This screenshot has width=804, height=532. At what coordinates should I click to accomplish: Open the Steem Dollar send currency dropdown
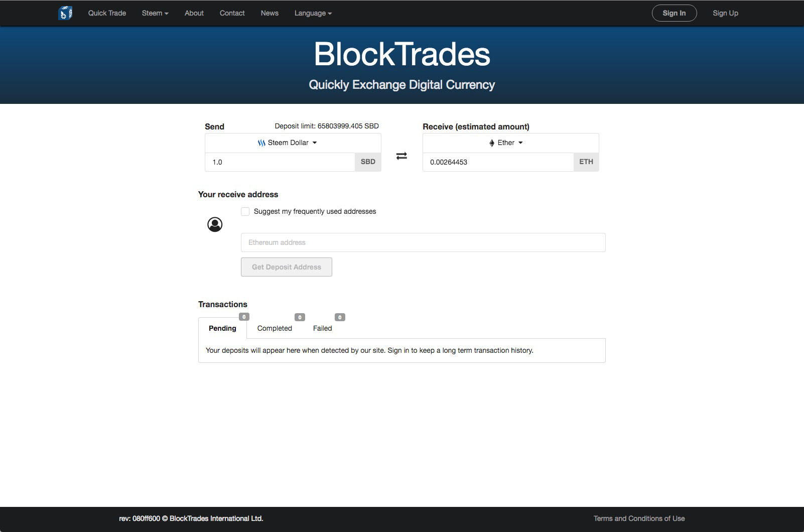click(x=293, y=143)
